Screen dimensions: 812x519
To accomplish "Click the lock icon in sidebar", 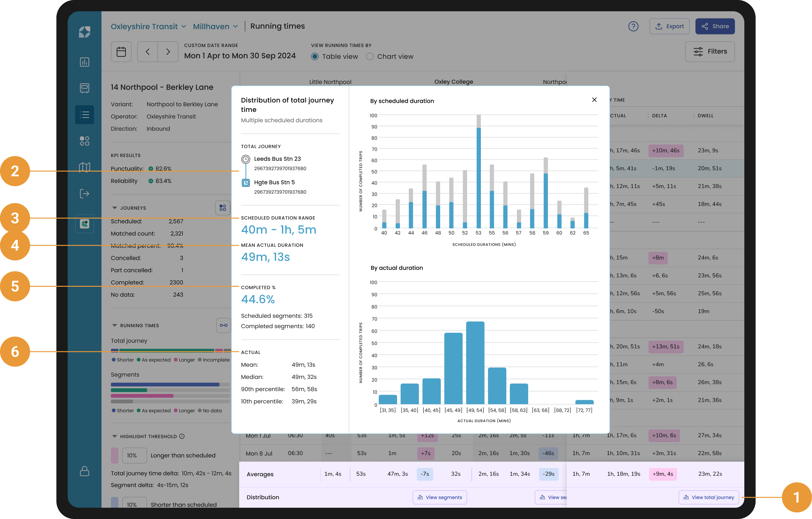I will (84, 471).
